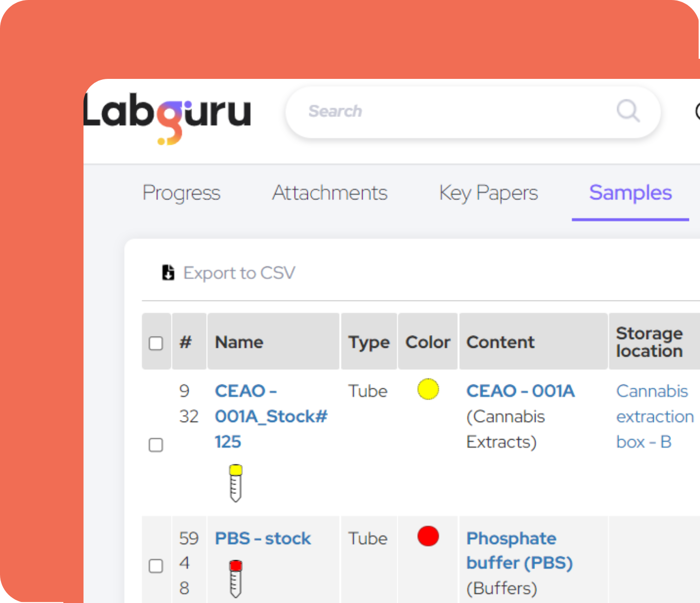Check the checkbox for the PBS - stock row

click(x=156, y=566)
